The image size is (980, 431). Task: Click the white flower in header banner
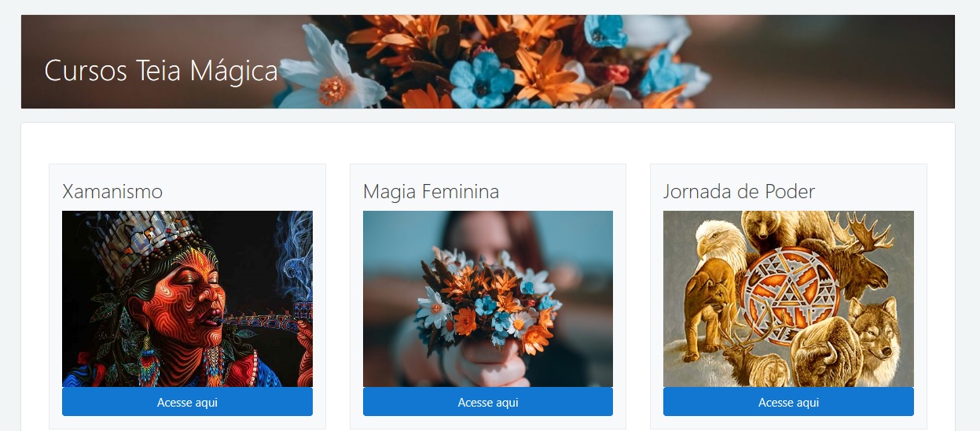pos(332,71)
